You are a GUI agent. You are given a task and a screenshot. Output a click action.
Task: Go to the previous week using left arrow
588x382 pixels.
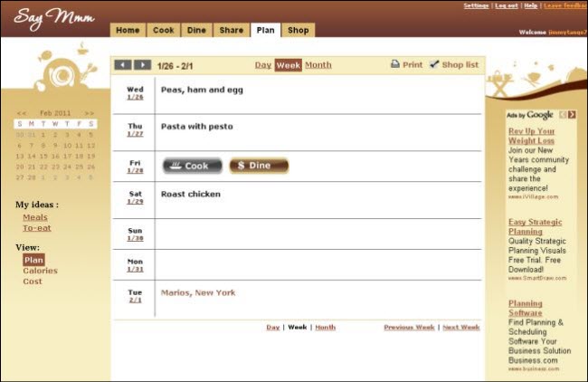coord(123,65)
